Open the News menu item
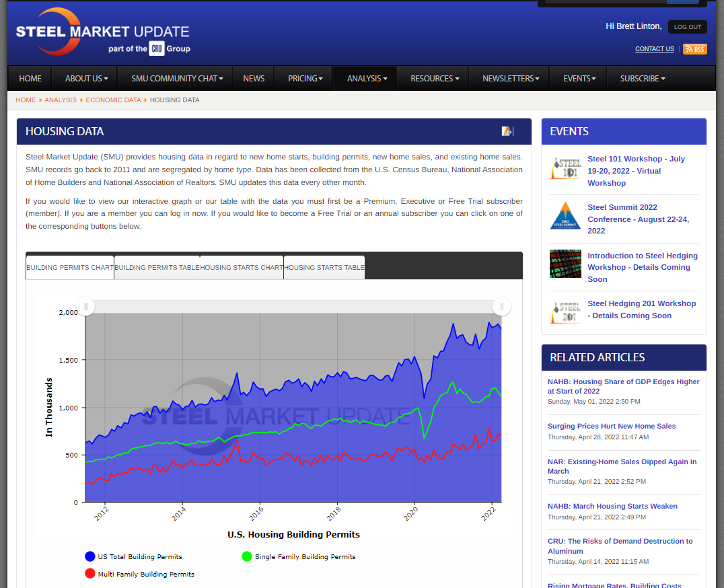The image size is (724, 588). tap(254, 79)
